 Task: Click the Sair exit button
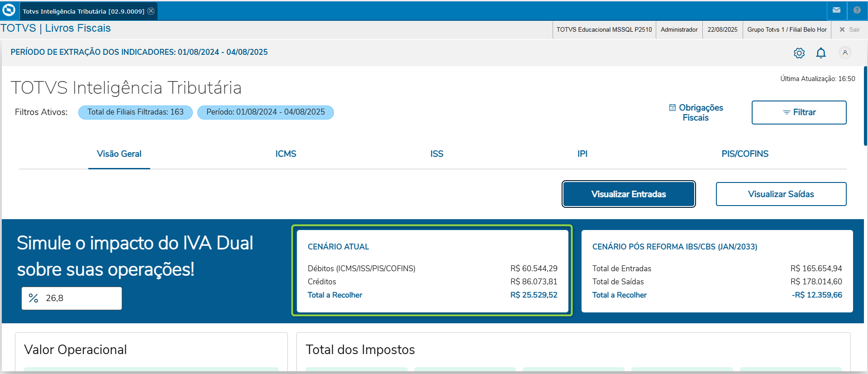849,29
